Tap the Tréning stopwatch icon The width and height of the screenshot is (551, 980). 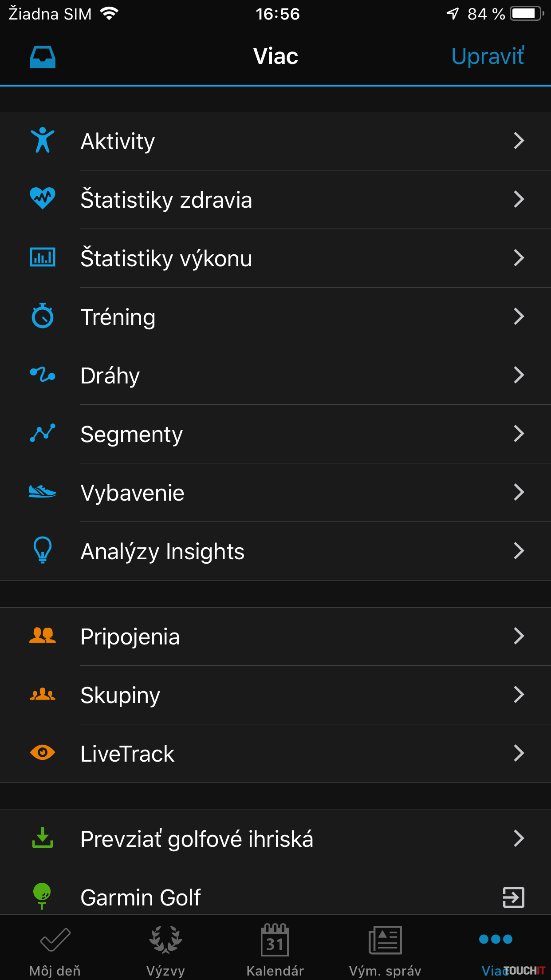pos(43,316)
